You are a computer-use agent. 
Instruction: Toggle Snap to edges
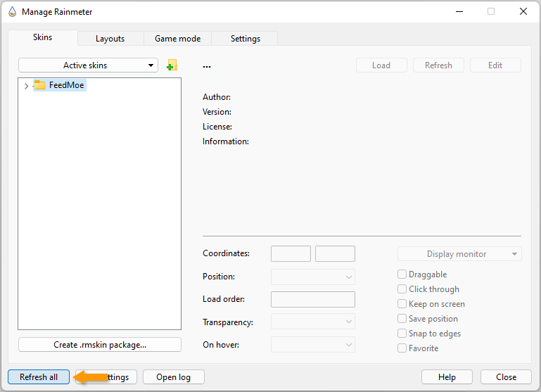click(x=402, y=334)
